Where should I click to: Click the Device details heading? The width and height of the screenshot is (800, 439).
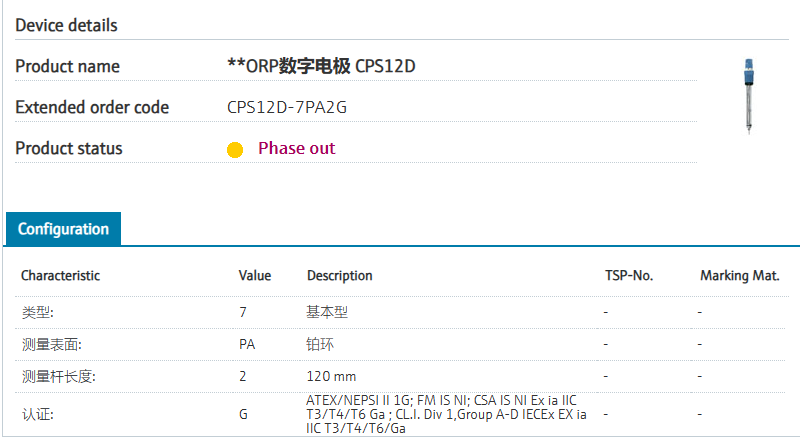66,25
